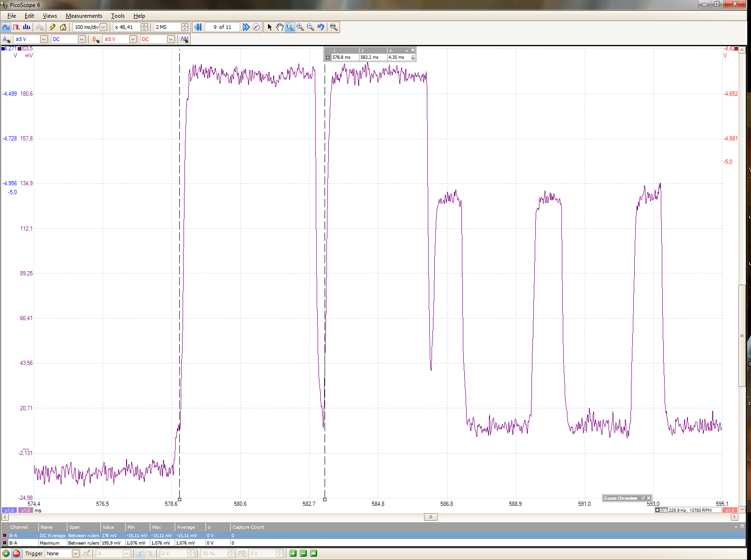Viewport: 751px width, 560px height.
Task: Start capture with green go button
Action: (x=6, y=553)
